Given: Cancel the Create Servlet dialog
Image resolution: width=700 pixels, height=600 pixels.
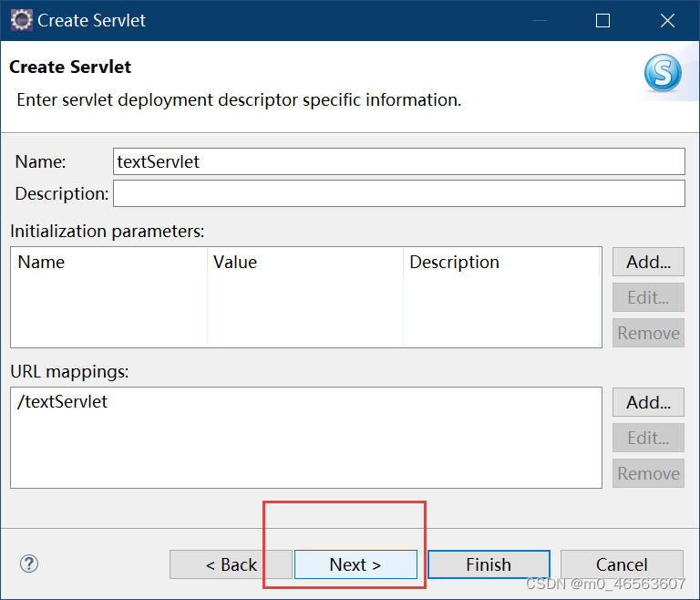Looking at the screenshot, I should pyautogui.click(x=622, y=564).
